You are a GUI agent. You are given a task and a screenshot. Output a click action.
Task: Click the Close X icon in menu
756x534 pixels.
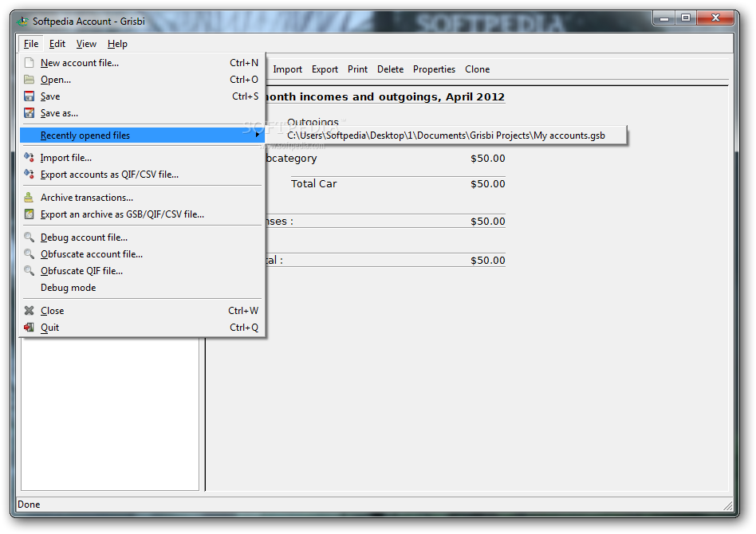[x=30, y=310]
